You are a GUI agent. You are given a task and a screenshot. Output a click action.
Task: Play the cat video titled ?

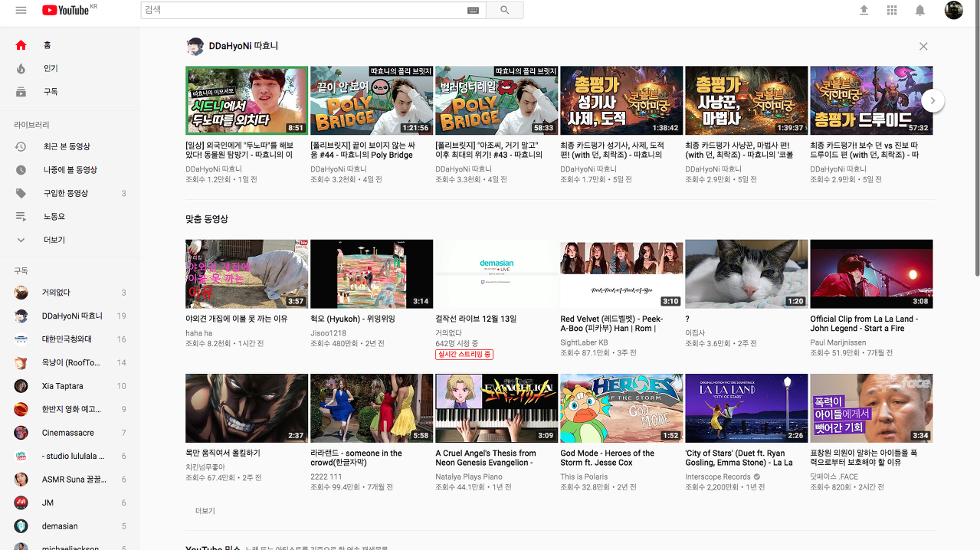tap(746, 273)
